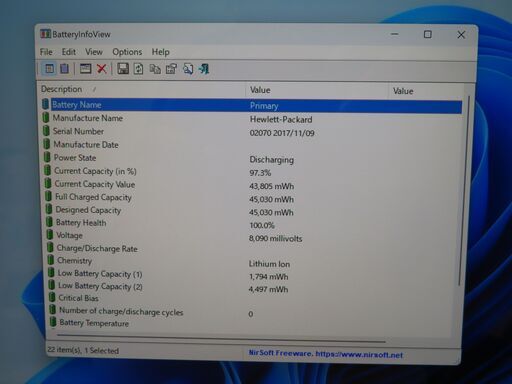Click the Lithium Ion value cell

(x=269, y=264)
